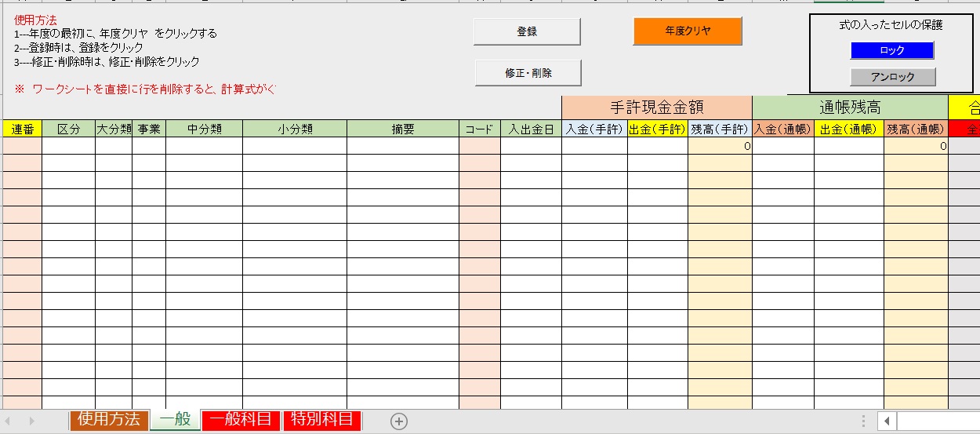Select the 通帳残高 header cell

(850, 108)
